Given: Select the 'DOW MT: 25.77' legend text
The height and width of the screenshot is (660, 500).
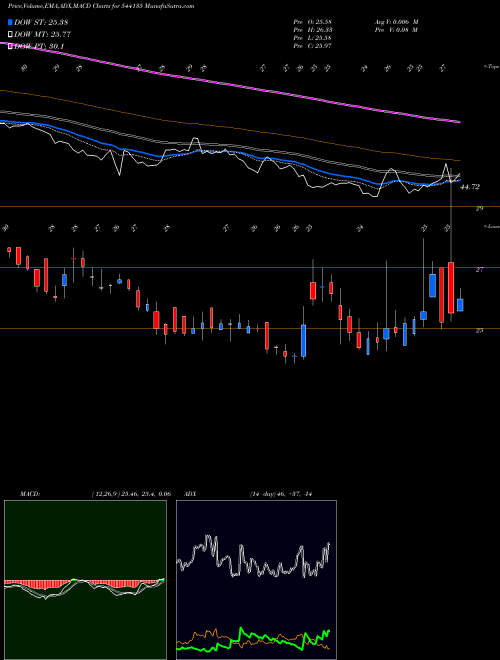Looking at the screenshot, I should tap(43, 35).
